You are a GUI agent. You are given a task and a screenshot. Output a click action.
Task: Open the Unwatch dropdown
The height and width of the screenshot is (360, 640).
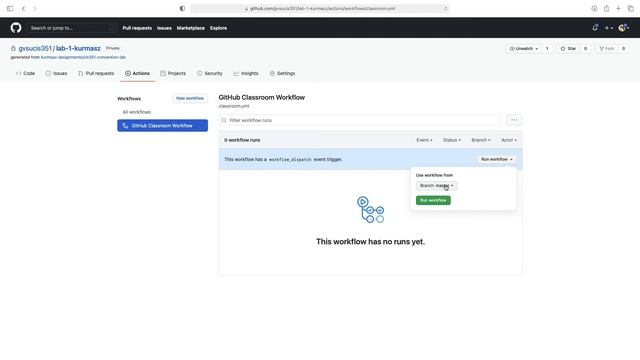tap(523, 49)
